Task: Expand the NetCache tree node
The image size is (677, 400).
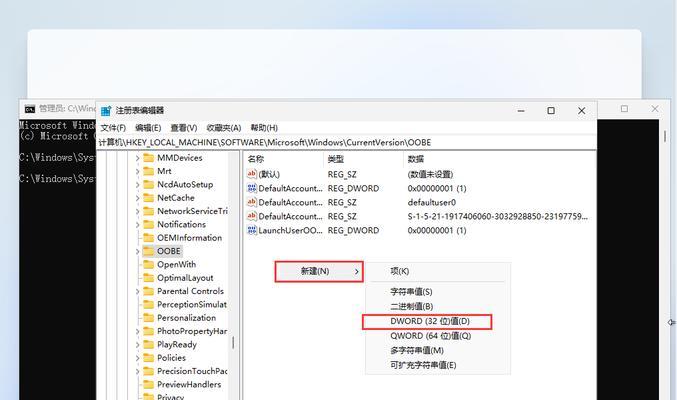Action: pos(137,198)
